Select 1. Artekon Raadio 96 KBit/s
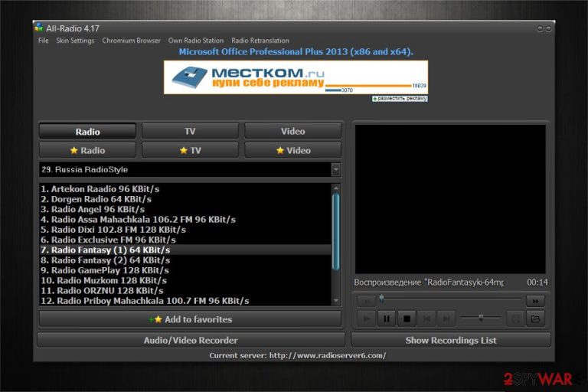This screenshot has height=392, width=588. (185, 188)
